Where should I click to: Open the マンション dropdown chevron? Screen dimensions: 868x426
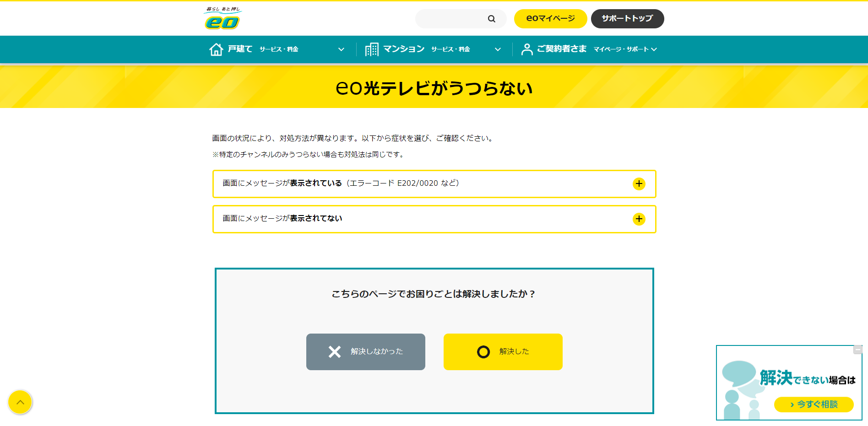498,49
